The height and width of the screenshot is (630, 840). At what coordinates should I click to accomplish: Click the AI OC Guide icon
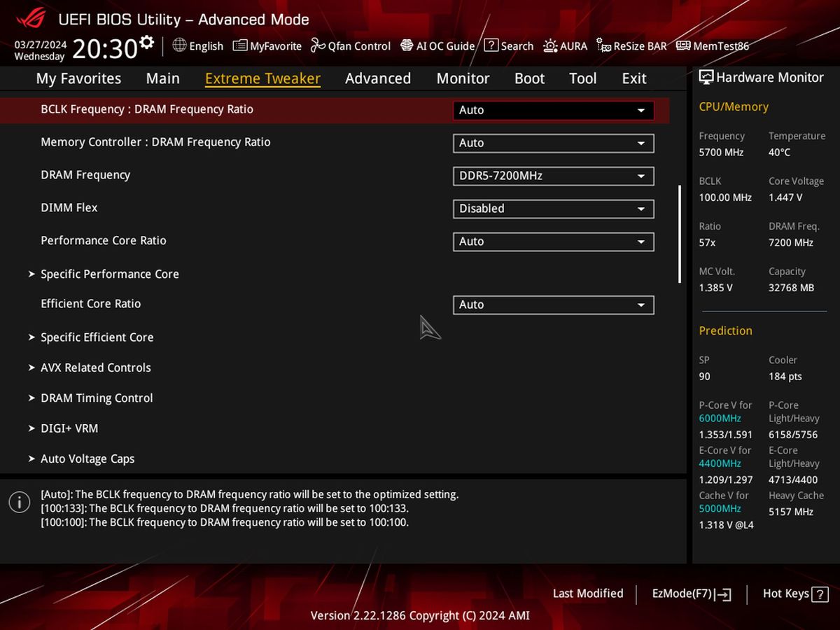point(407,45)
